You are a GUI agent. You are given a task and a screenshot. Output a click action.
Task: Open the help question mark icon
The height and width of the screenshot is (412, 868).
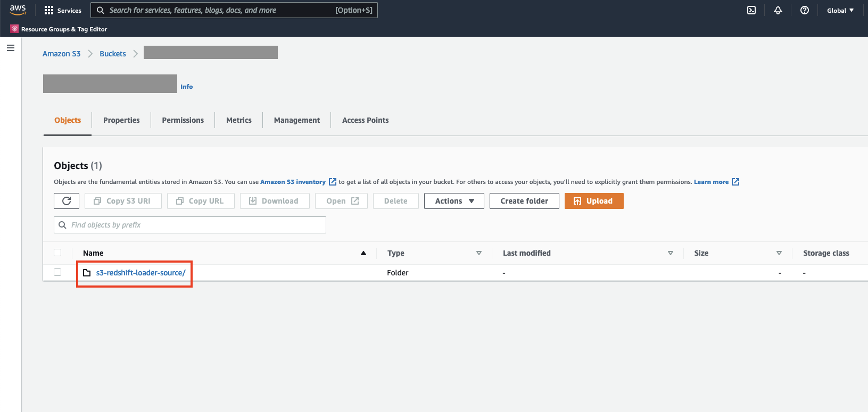(x=805, y=10)
